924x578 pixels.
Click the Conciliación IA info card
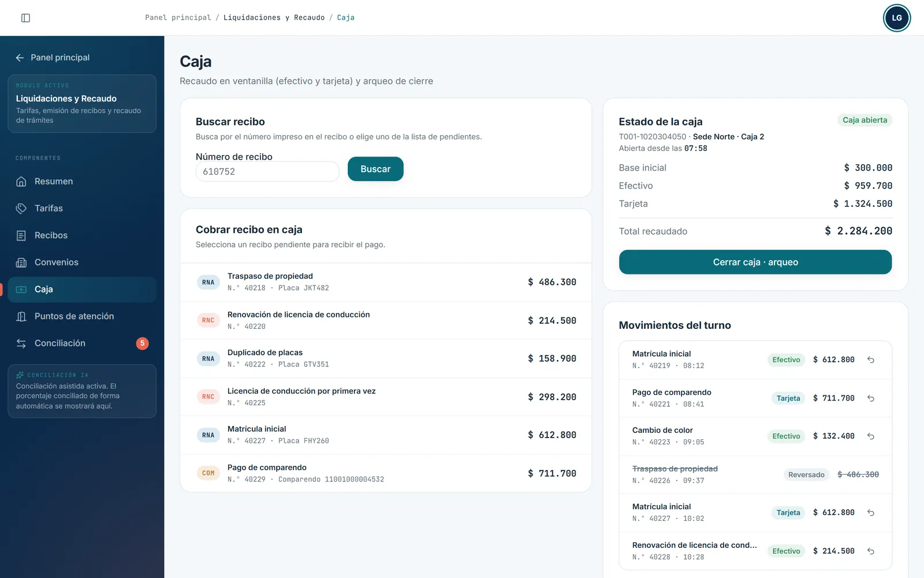[82, 391]
